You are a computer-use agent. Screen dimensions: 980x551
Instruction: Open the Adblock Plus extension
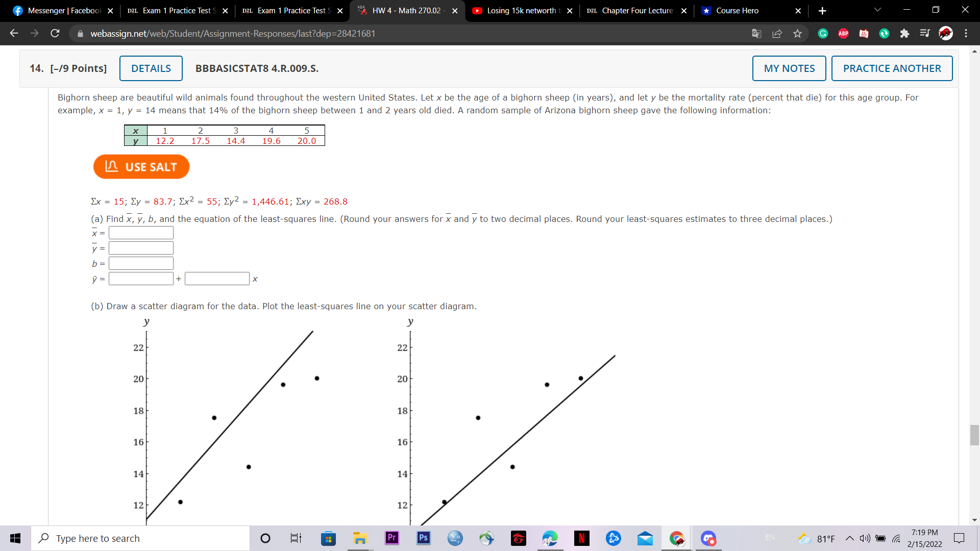843,33
